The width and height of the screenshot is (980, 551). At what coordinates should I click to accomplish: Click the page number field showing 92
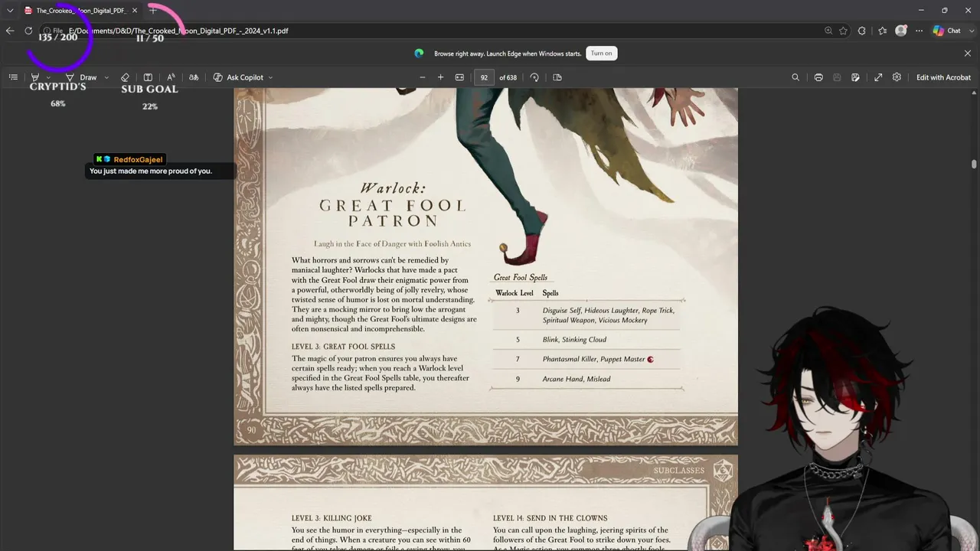coord(484,77)
